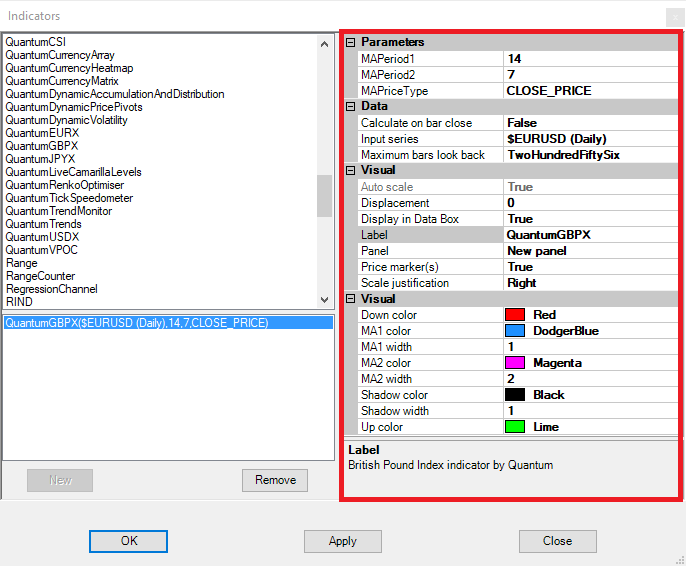This screenshot has width=686, height=566.
Task: Select QuantumCurrencyHeatmap in the indicator list
Action: click(x=69, y=68)
